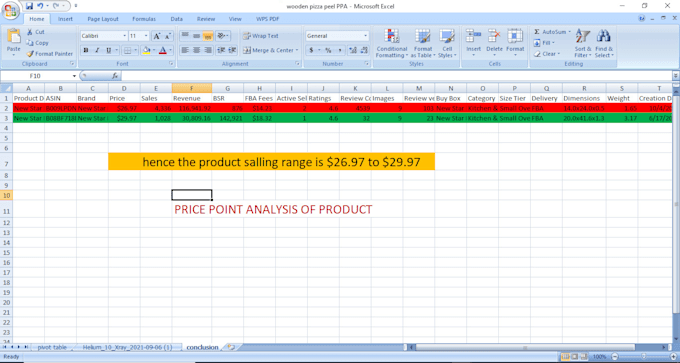Open Font Color dropdown arrow
Image resolution: width=680 pixels, height=363 pixels.
pyautogui.click(x=170, y=50)
